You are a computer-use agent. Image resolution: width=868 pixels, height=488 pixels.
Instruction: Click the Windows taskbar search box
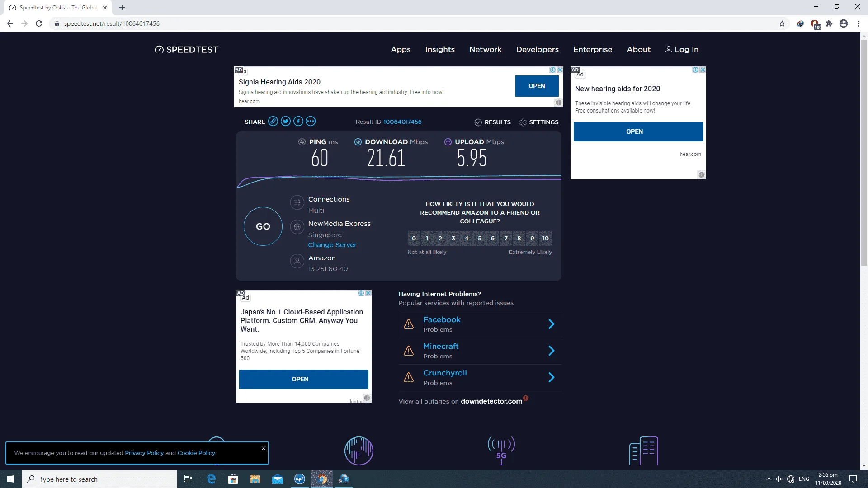(x=99, y=479)
